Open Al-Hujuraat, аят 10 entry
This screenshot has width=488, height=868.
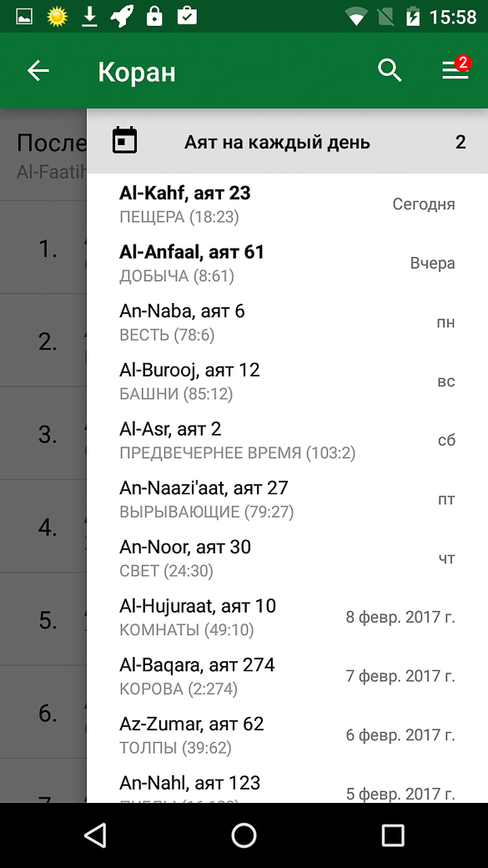287,617
